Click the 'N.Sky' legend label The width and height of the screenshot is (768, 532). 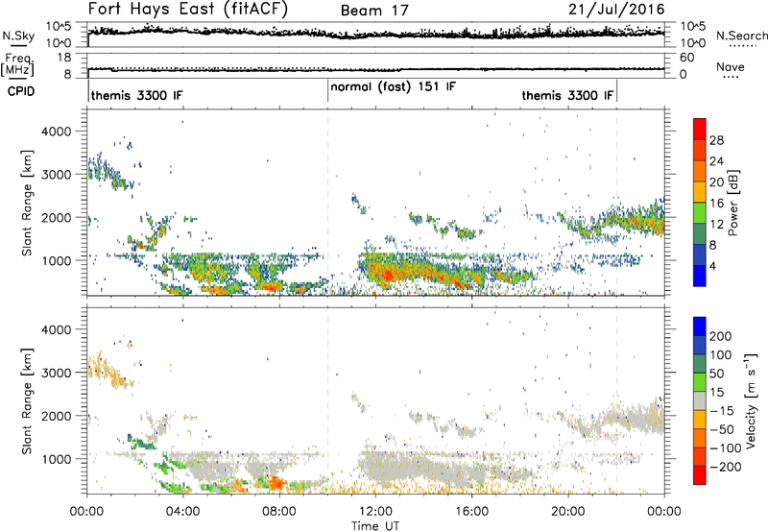(x=18, y=36)
